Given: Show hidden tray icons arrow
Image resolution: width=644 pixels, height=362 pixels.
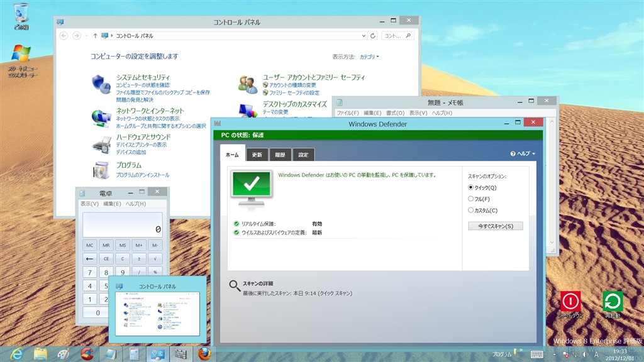Looking at the screenshot, I should tap(554, 354).
